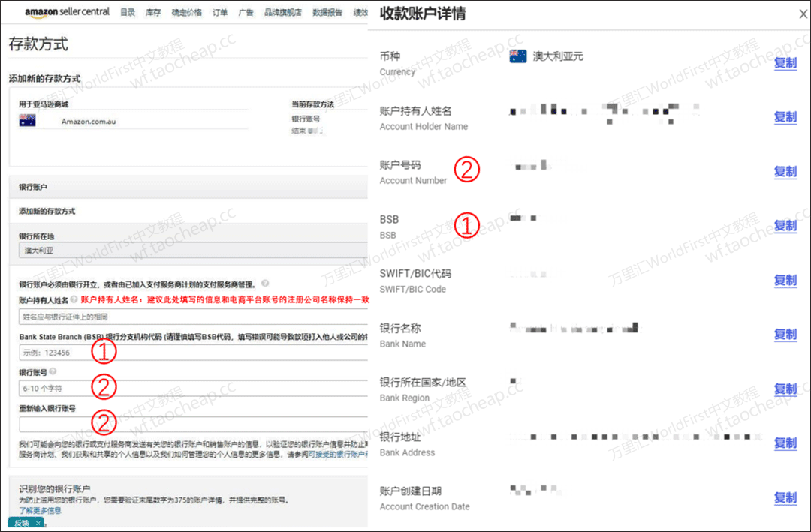Screen dimensions: 811x532
Task: Open the 库存 menu
Action: (x=153, y=13)
